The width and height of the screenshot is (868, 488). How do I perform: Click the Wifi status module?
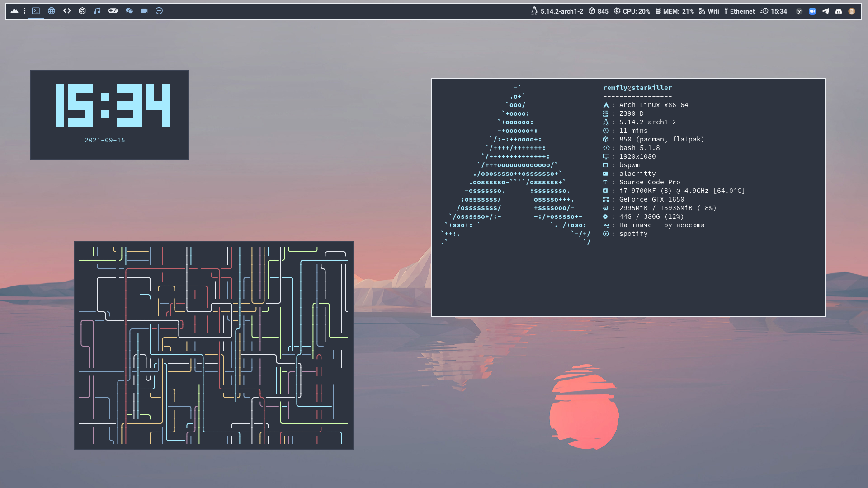[709, 11]
